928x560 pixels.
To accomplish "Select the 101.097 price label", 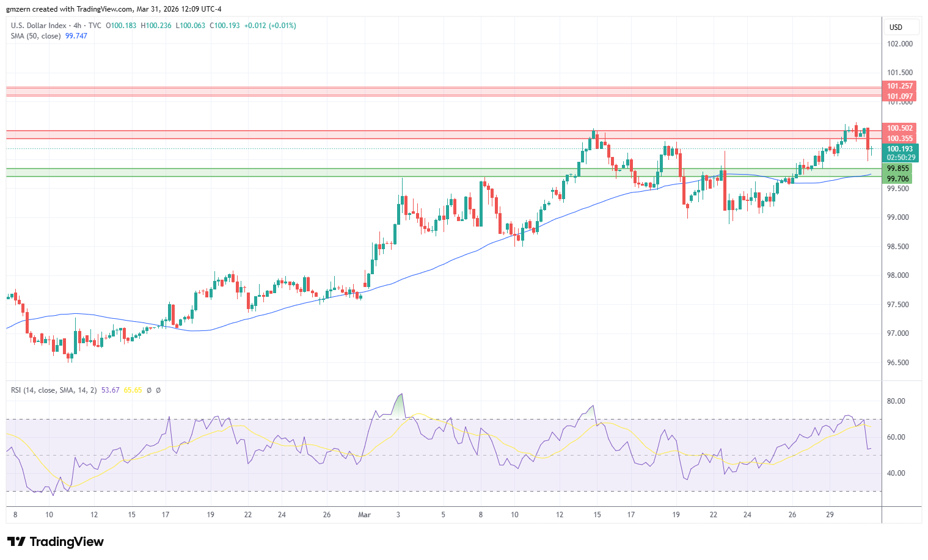I will 900,96.
